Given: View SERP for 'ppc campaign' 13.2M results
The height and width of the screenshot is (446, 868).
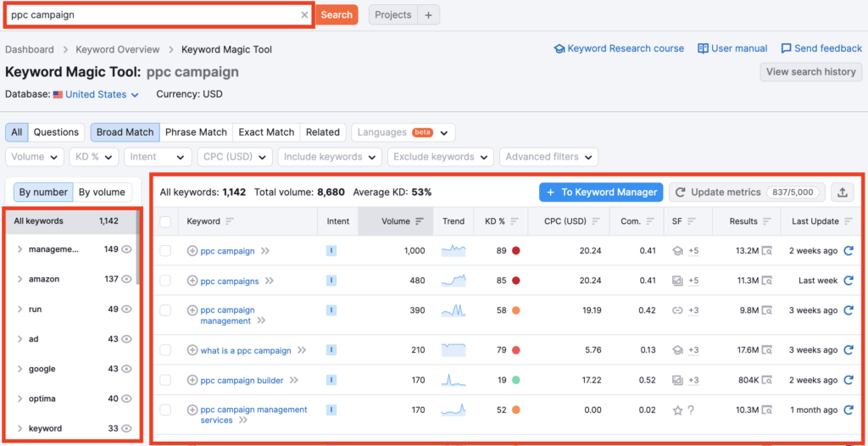Looking at the screenshot, I should point(766,251).
